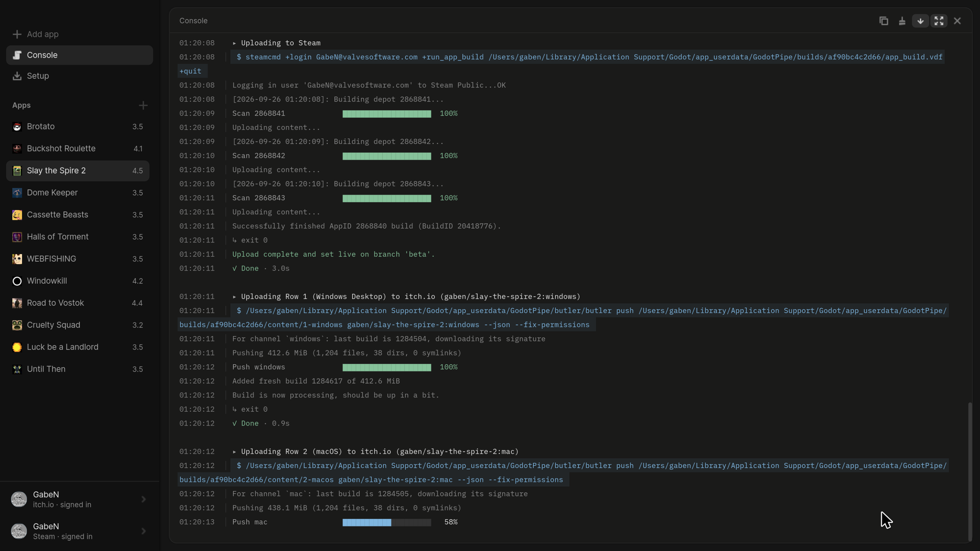Click the Add app plus icon

coord(17,34)
